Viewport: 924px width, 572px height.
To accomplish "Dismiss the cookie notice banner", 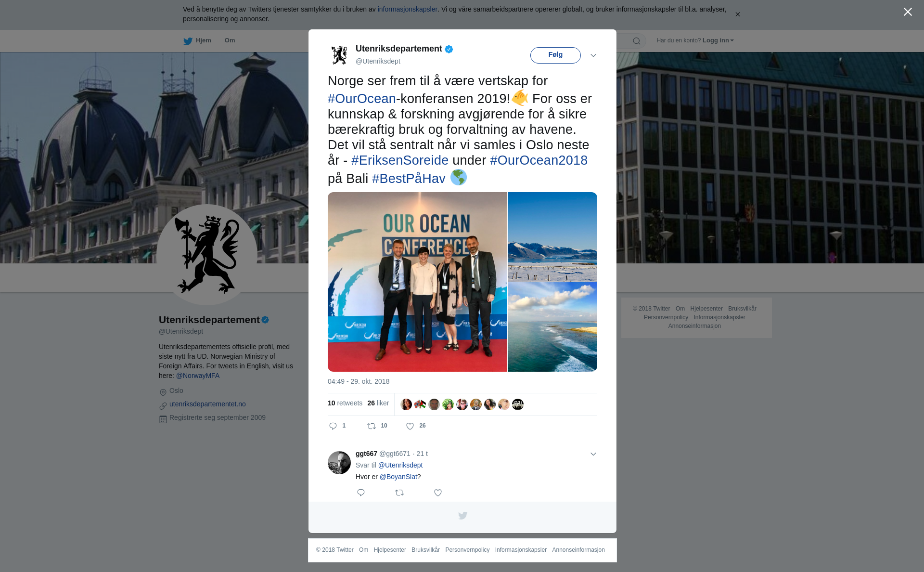I will tap(737, 14).
